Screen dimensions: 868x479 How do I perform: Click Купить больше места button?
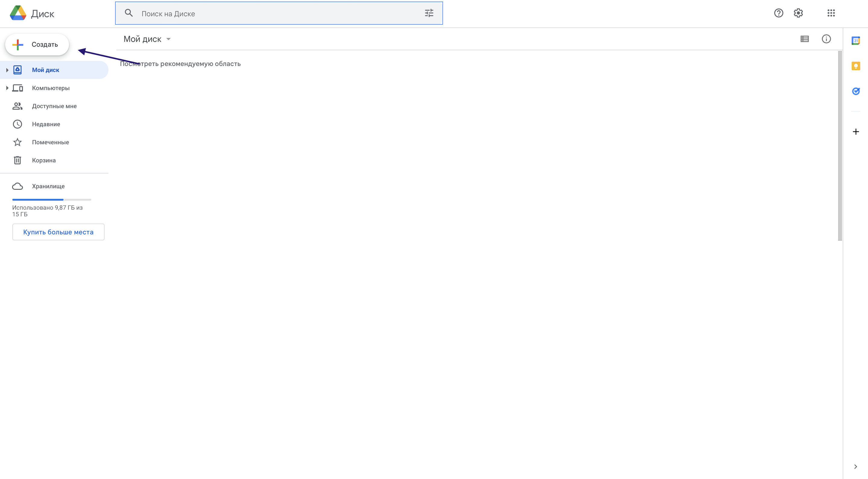tap(58, 232)
